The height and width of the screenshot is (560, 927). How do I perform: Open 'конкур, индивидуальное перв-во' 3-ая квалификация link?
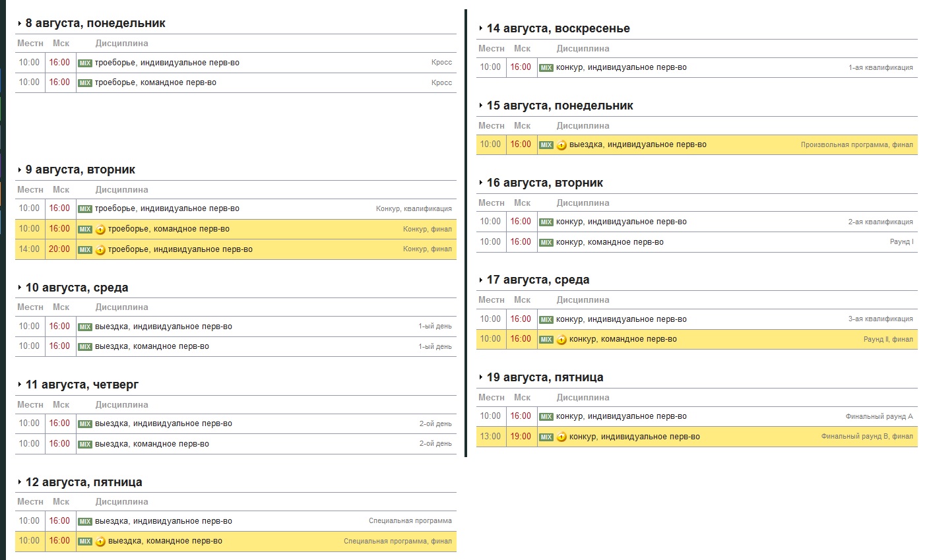[x=621, y=319]
